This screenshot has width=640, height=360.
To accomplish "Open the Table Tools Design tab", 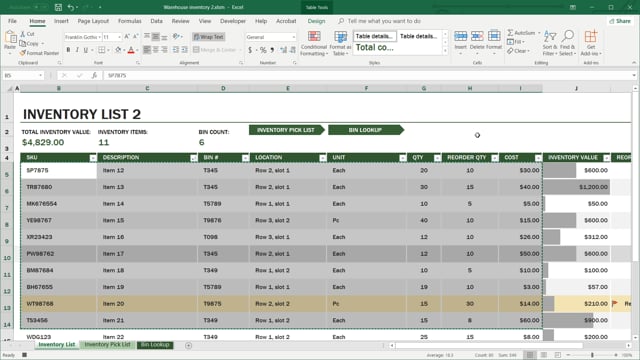I will (x=316, y=21).
